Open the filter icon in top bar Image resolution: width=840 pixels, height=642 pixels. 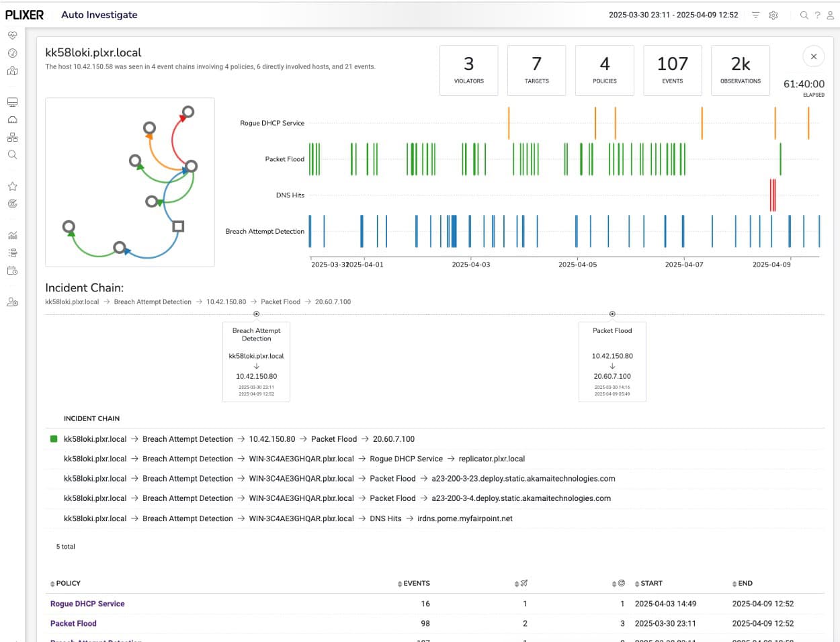pos(755,15)
